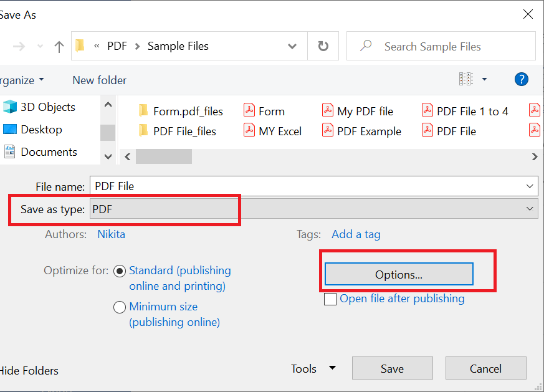Refresh the Sample Files folder view
The height and width of the screenshot is (392, 544).
[x=323, y=45]
